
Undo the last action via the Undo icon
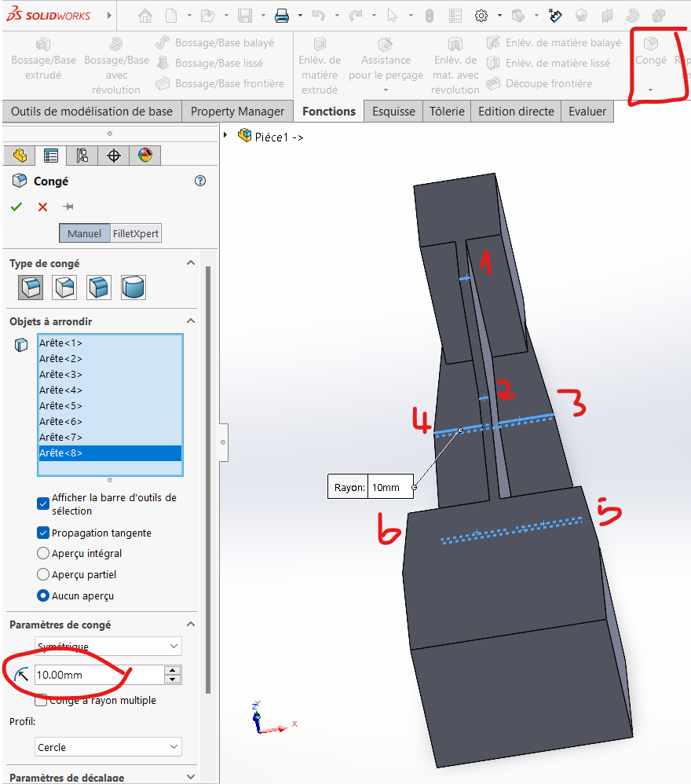coord(318,16)
